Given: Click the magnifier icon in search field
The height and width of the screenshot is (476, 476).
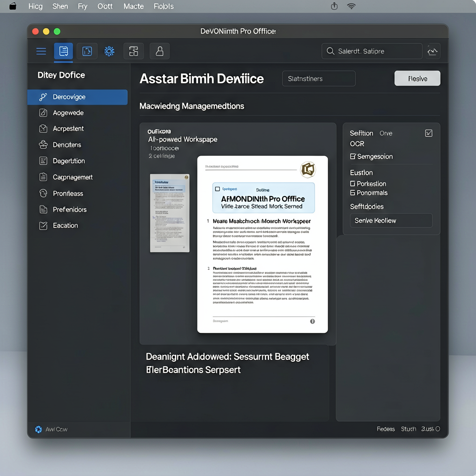Looking at the screenshot, I should [x=331, y=51].
